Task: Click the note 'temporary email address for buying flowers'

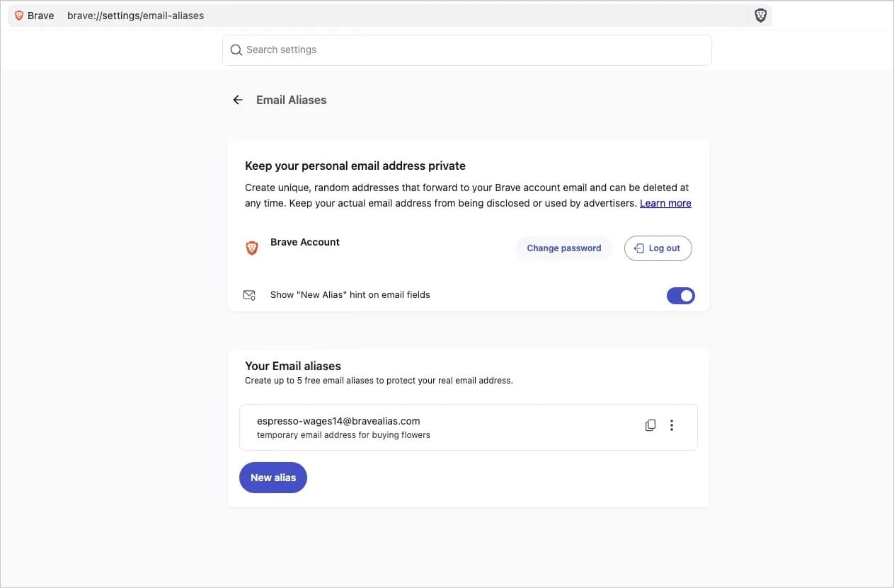Action: pos(343,435)
